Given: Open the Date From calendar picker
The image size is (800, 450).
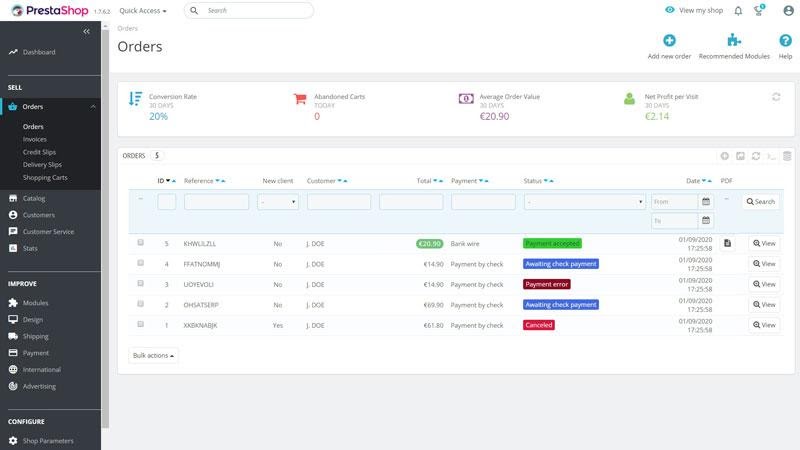Looking at the screenshot, I should tap(705, 202).
